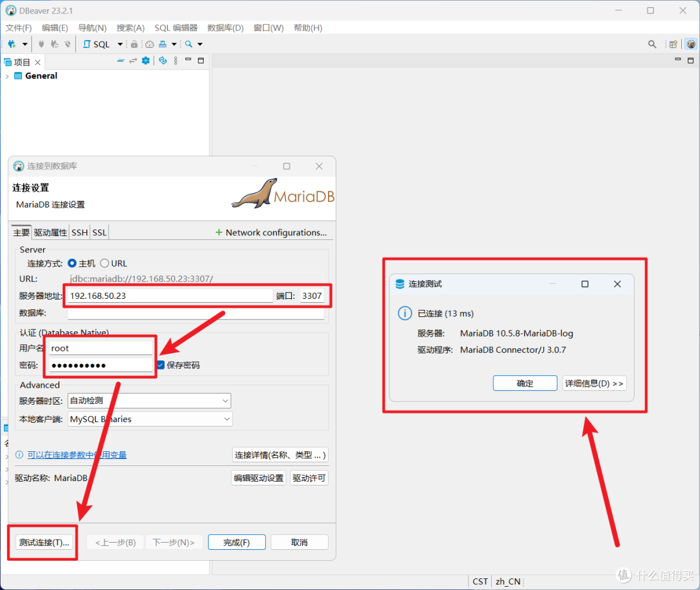Click the link-with-editor arrows icon
Screen dimensions: 700x590
pos(133,61)
